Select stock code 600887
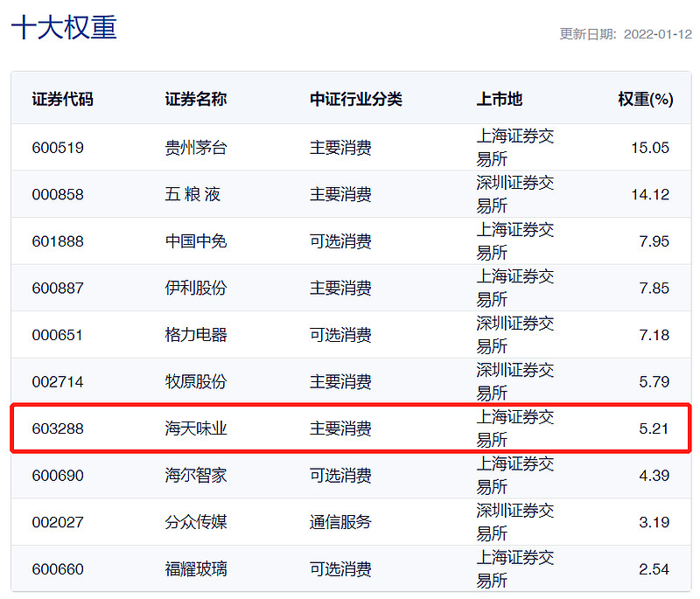Image resolution: width=700 pixels, height=599 pixels. (x=58, y=288)
